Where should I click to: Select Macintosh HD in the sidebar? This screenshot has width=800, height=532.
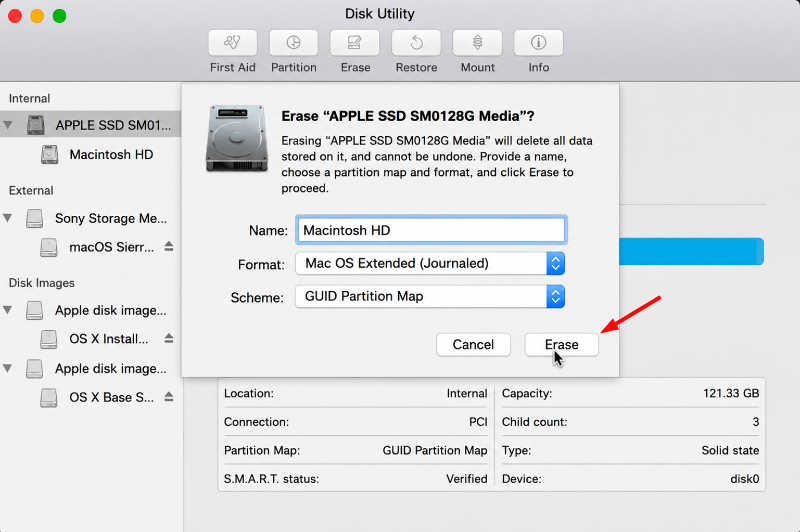[111, 155]
